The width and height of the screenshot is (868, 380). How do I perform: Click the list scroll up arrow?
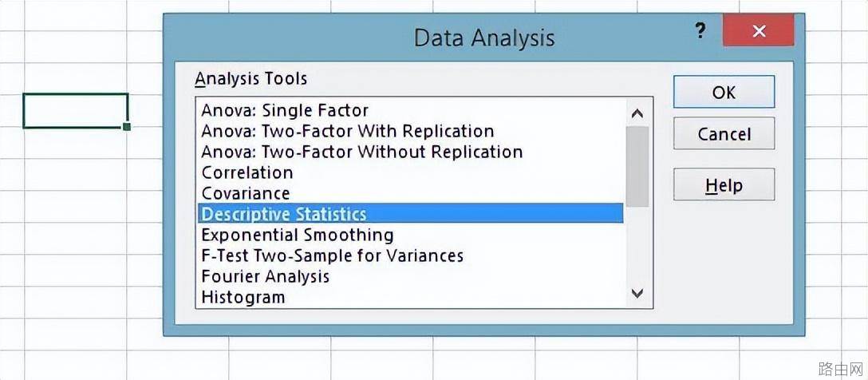coord(637,113)
